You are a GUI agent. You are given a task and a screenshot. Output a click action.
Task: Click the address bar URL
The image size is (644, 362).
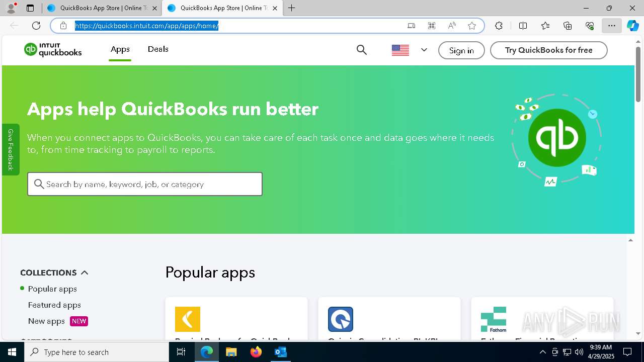tap(147, 26)
